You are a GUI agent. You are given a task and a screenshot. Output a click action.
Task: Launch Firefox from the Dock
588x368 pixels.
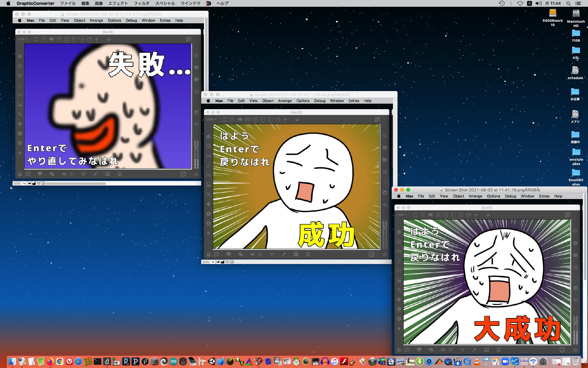click(x=51, y=362)
